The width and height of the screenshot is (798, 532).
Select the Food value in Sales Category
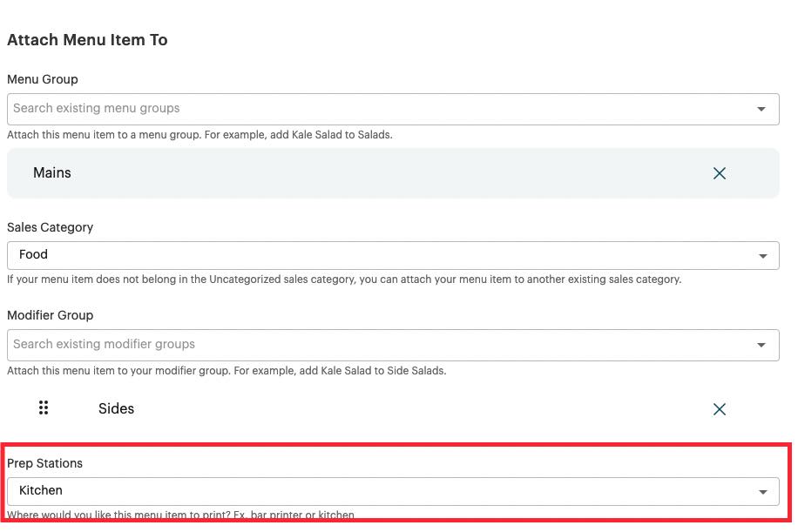tap(34, 255)
